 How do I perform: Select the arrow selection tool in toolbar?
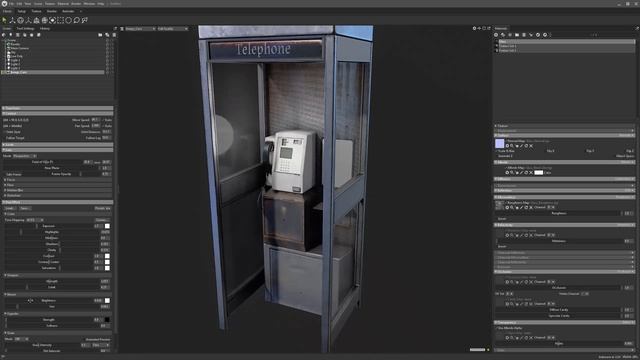coord(4,20)
